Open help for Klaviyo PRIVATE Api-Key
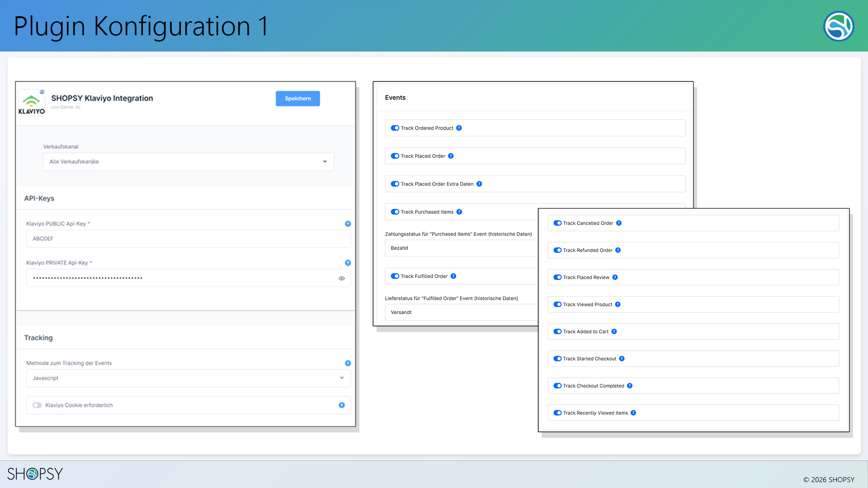The height and width of the screenshot is (488, 868). tap(348, 263)
